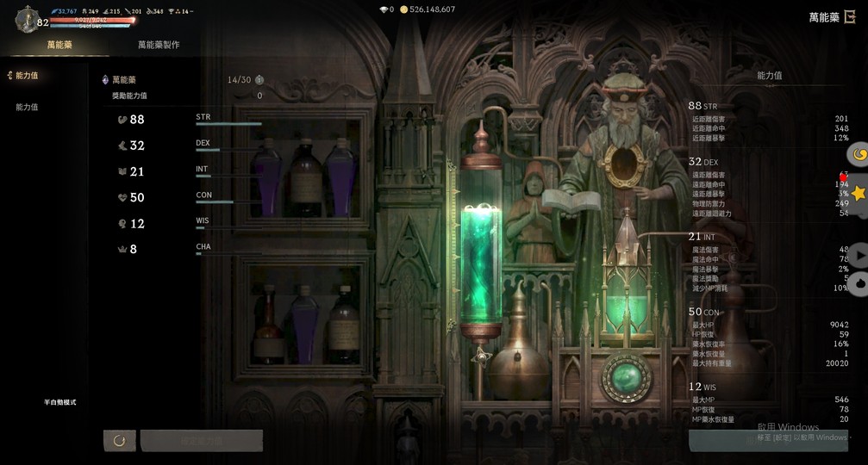Click the 526,148,607 gold amount
Image resolution: width=868 pixels, height=465 pixels.
pos(433,9)
